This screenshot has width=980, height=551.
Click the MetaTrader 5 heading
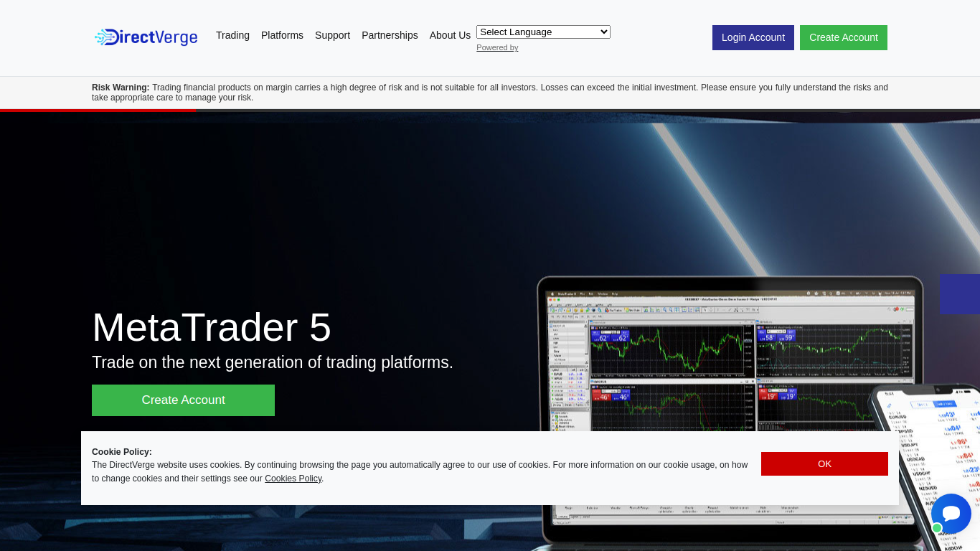click(x=212, y=327)
